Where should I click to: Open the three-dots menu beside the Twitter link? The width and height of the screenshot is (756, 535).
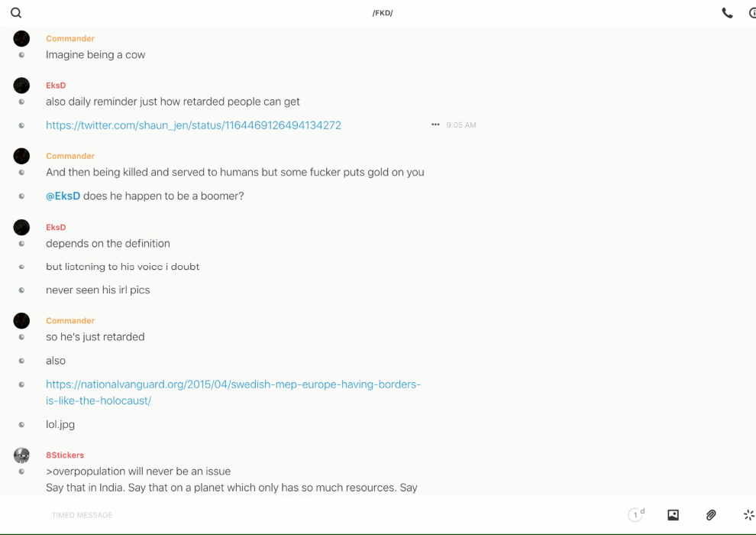435,125
